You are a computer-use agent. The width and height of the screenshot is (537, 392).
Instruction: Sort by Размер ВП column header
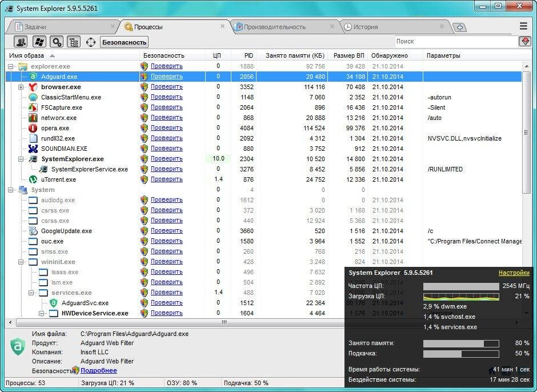point(348,55)
